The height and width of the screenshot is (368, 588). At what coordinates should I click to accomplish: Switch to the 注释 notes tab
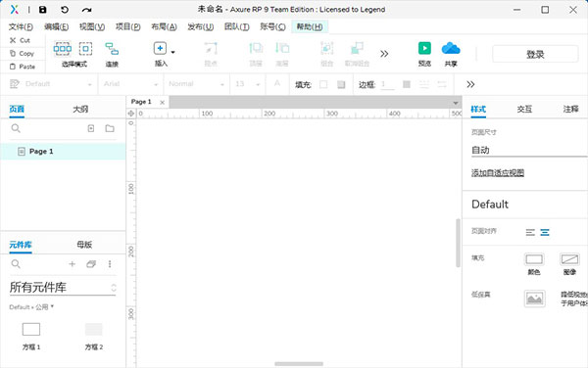click(x=570, y=109)
